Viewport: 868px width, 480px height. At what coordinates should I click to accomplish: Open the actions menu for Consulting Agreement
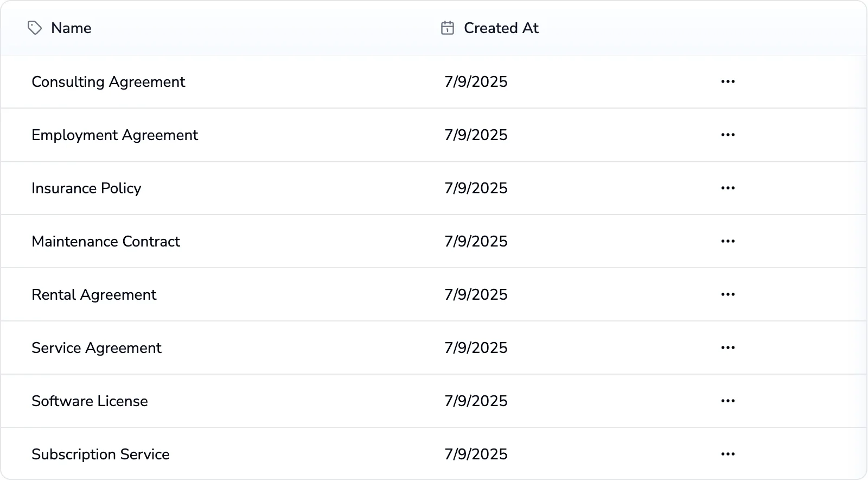727,81
